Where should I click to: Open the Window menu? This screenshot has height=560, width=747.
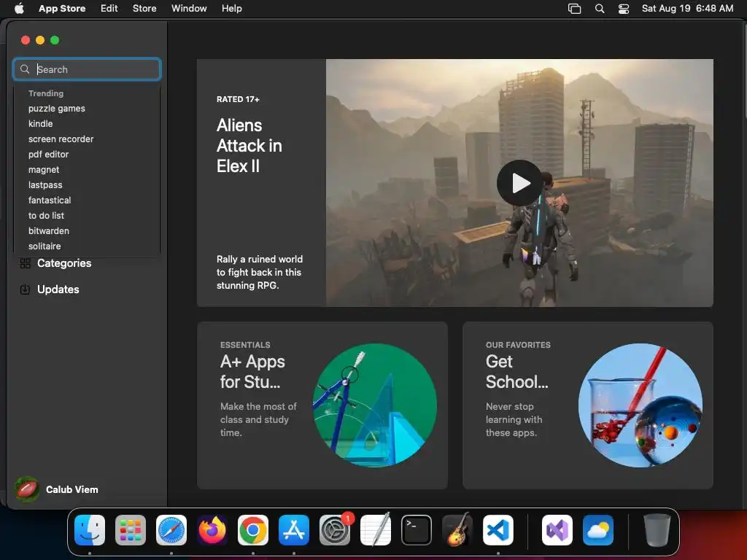point(189,8)
